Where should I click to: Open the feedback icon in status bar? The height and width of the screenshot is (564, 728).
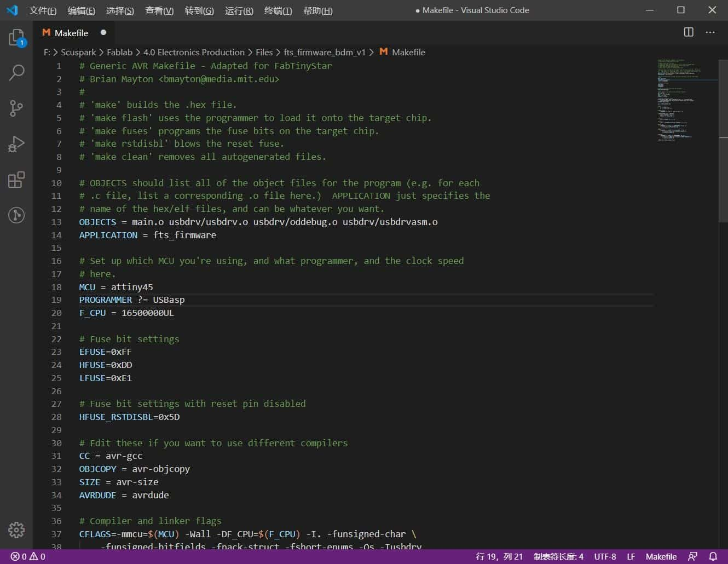point(692,556)
